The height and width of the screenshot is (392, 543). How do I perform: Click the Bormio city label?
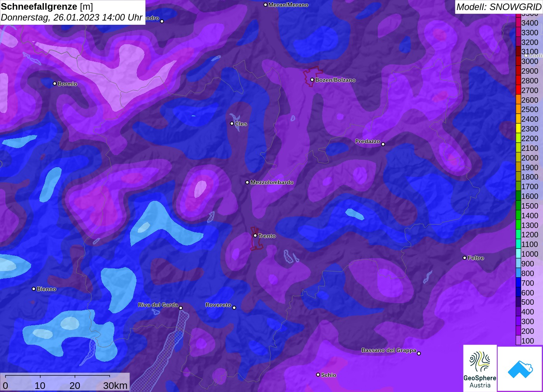(67, 84)
